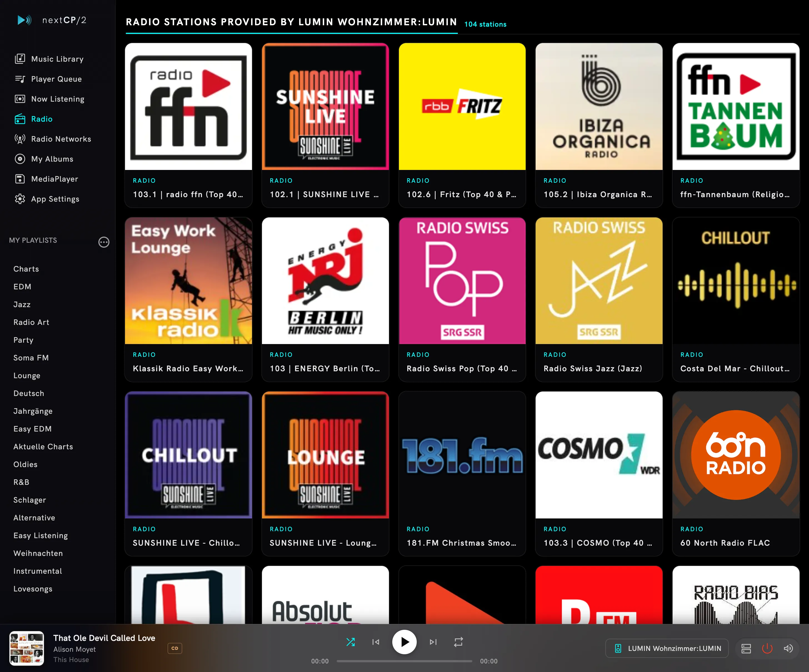Screen dimensions: 809x672
Task: Play SUNSHINE LIVE Lounge station thumbnail
Action: (325, 455)
